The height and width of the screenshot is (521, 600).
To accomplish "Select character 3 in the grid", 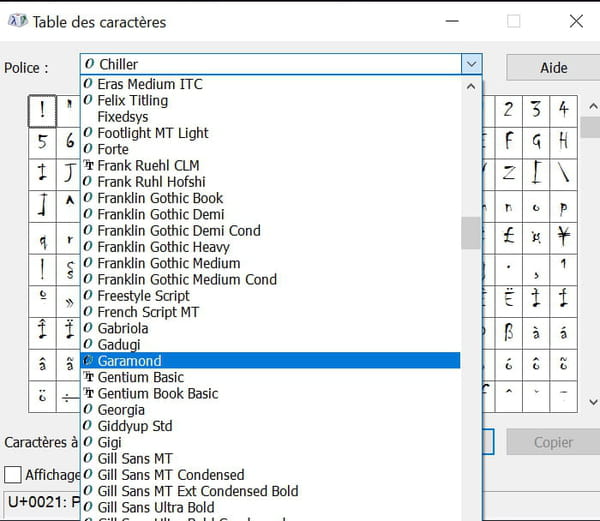I will click(536, 111).
